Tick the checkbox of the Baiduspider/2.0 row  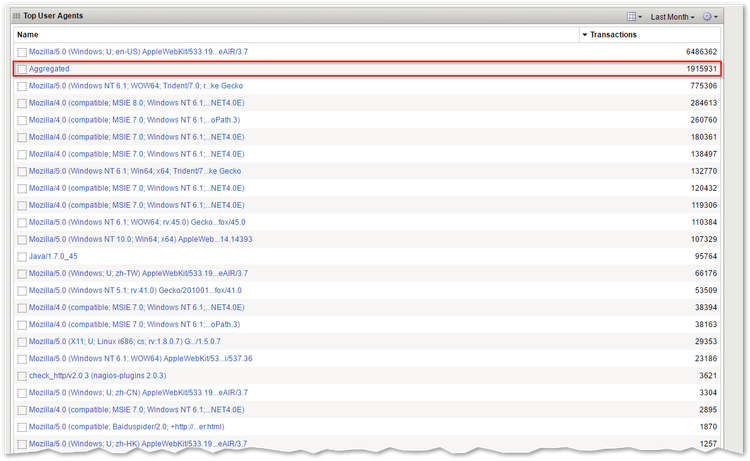[x=22, y=428]
